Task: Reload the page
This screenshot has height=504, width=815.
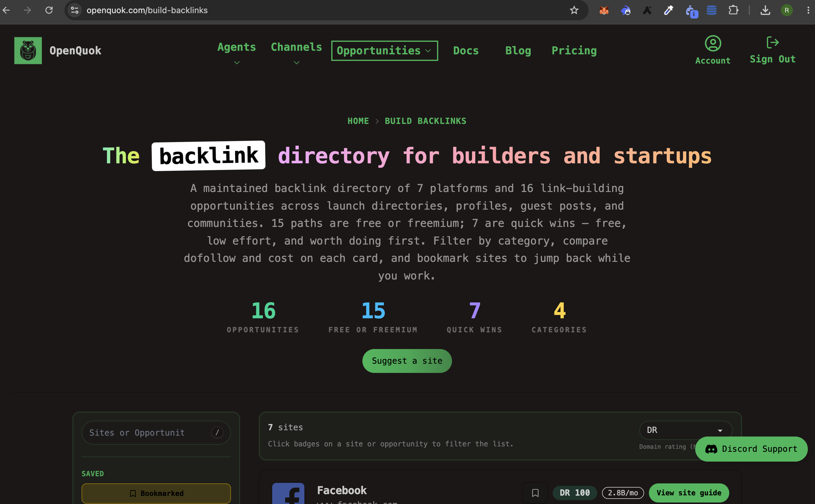Action: pyautogui.click(x=49, y=10)
